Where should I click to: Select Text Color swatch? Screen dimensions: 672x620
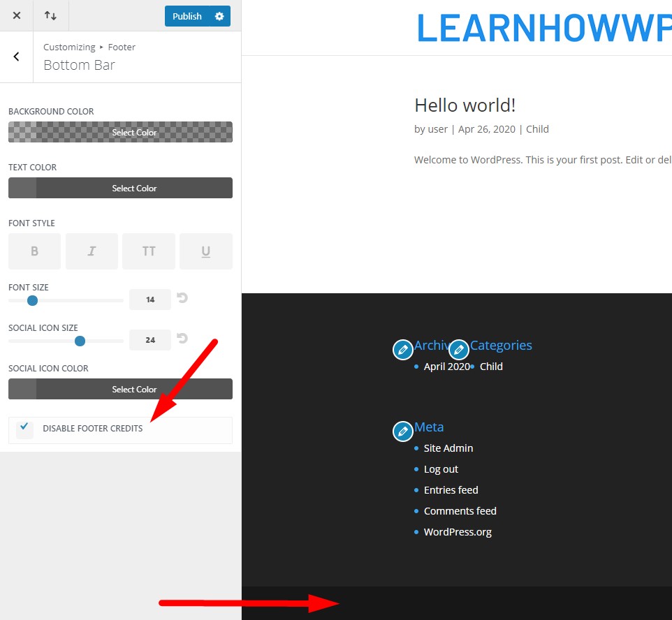(x=120, y=188)
